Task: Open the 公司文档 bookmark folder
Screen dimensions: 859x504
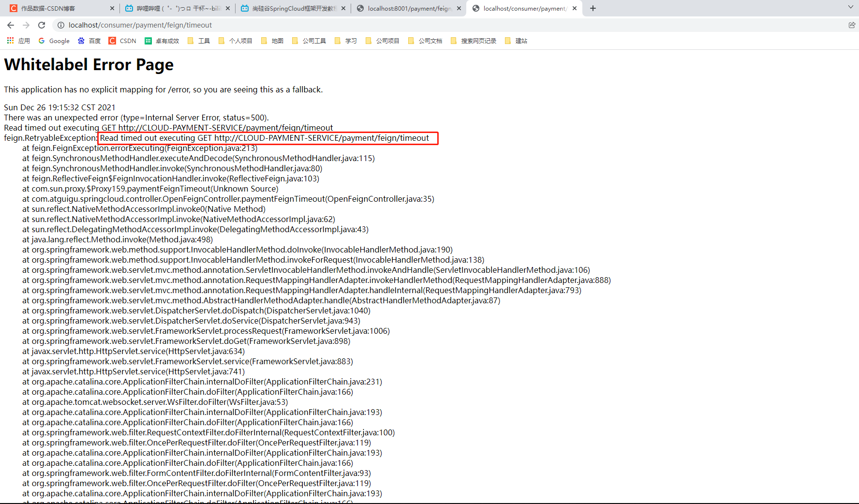Action: [425, 41]
